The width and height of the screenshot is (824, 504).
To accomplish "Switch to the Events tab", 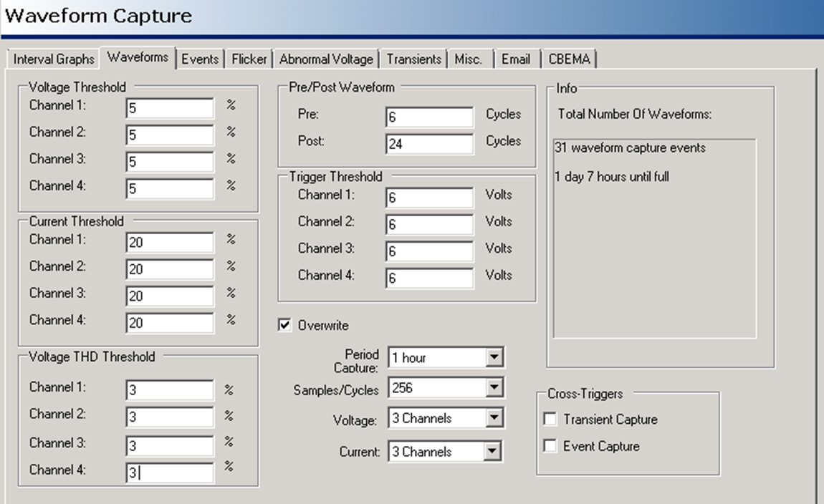I will point(200,59).
